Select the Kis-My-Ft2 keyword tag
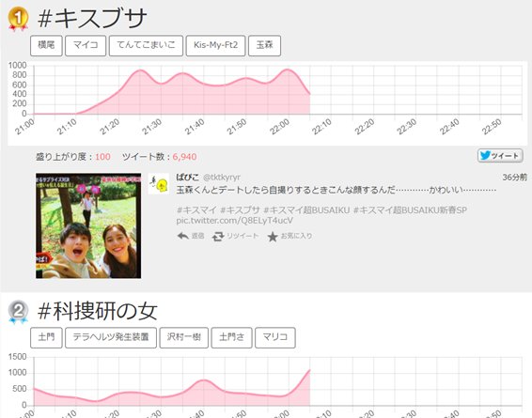This screenshot has width=532, height=418. (216, 45)
